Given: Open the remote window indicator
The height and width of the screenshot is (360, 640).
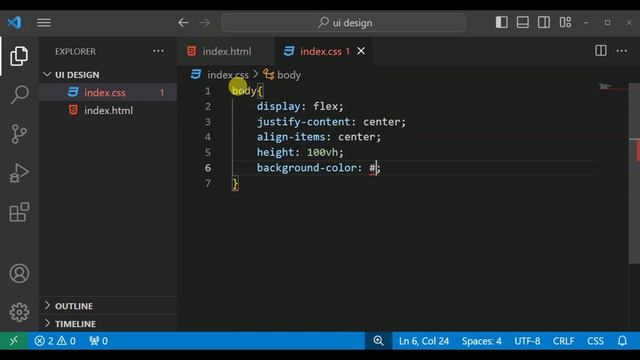Looking at the screenshot, I should pos(14,341).
